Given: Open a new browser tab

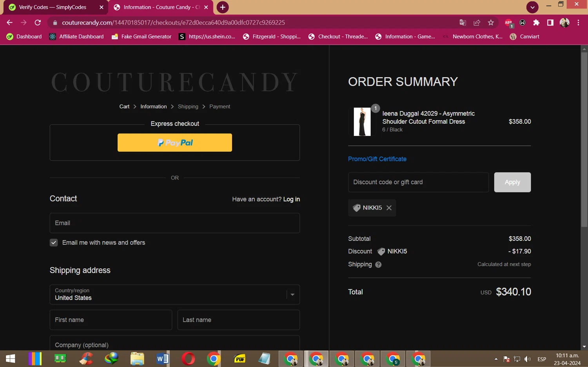Looking at the screenshot, I should click(222, 7).
